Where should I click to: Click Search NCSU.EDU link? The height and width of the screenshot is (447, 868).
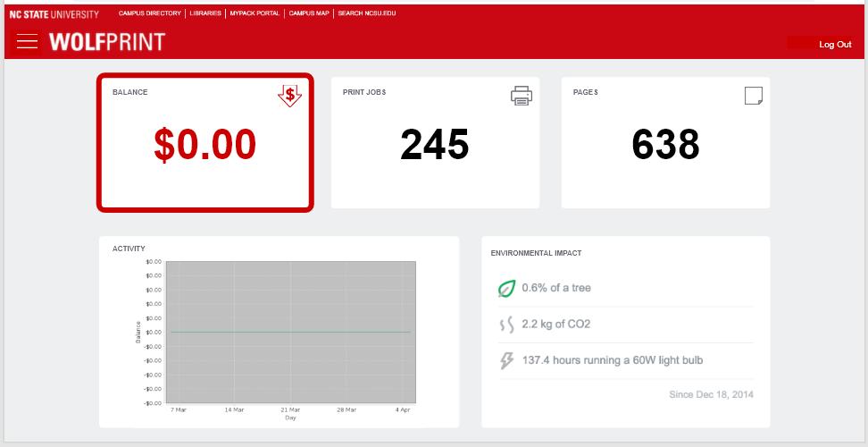click(366, 13)
